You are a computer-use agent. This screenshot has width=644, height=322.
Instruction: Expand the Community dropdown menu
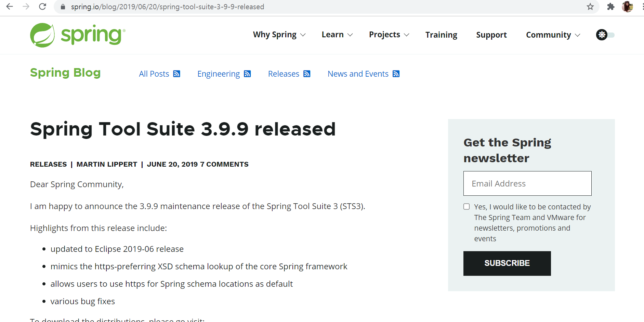click(x=553, y=35)
